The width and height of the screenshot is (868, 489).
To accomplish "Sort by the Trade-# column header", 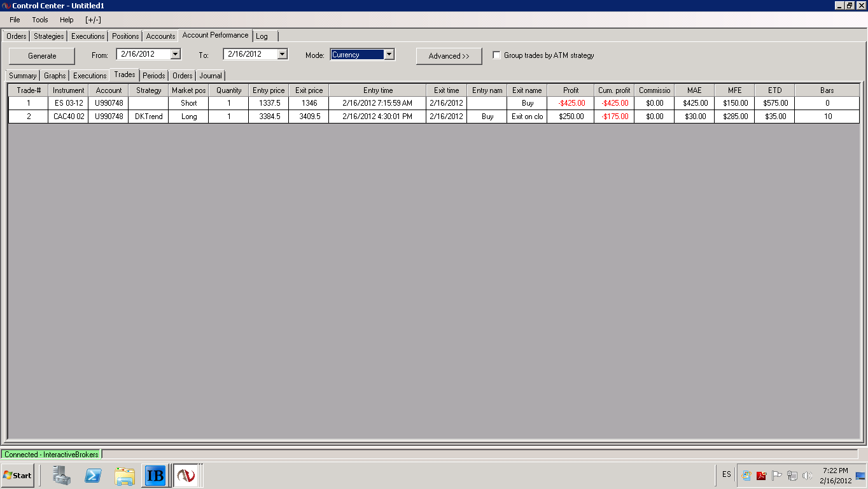I will coord(28,90).
